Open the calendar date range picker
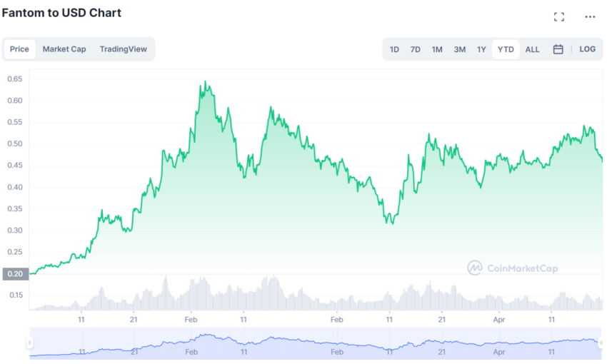 point(558,49)
